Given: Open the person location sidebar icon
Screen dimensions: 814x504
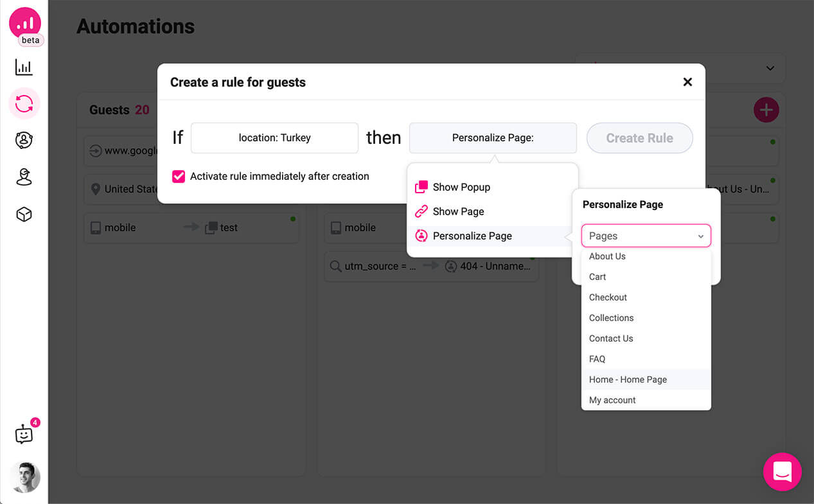Looking at the screenshot, I should (24, 177).
